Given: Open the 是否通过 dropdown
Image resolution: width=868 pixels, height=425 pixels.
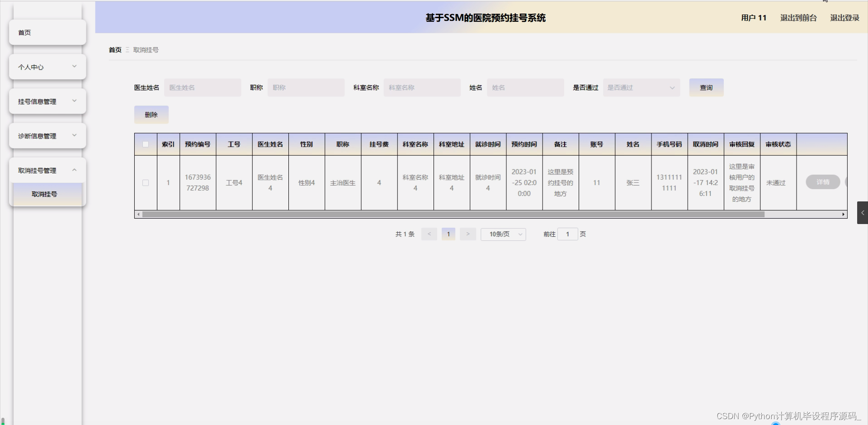Looking at the screenshot, I should click(641, 87).
